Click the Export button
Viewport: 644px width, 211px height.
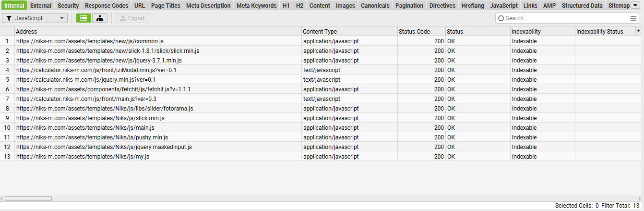[x=132, y=18]
